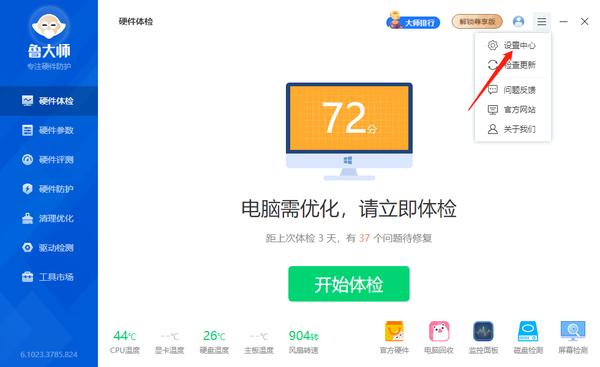The image size is (600, 367).
Task: Click the 鲁大师 mascot logo
Action: [49, 26]
